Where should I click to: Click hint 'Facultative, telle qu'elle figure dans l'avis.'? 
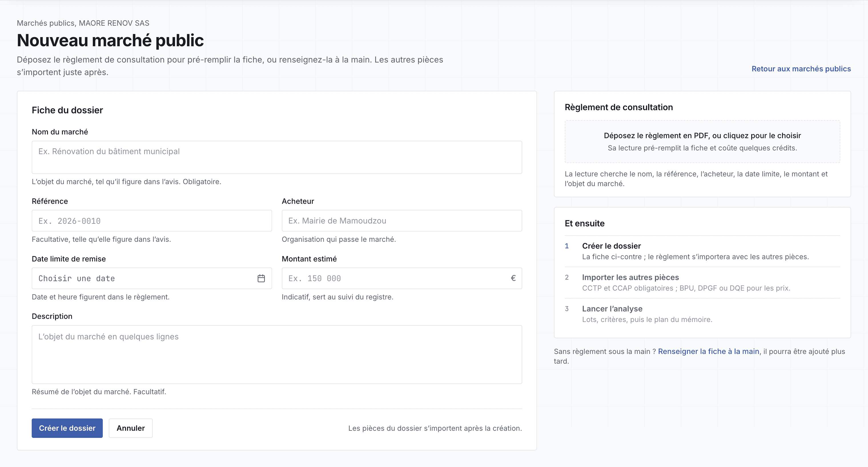point(101,239)
